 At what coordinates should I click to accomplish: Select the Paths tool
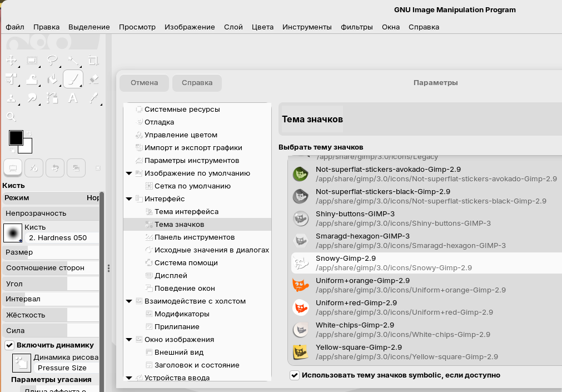[52, 98]
